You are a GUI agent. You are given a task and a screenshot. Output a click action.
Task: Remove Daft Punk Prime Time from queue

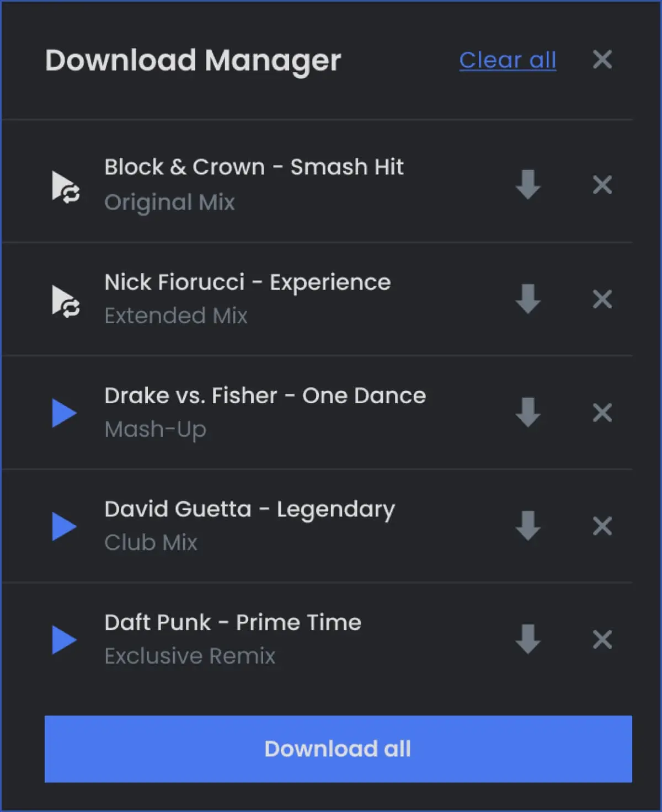602,639
